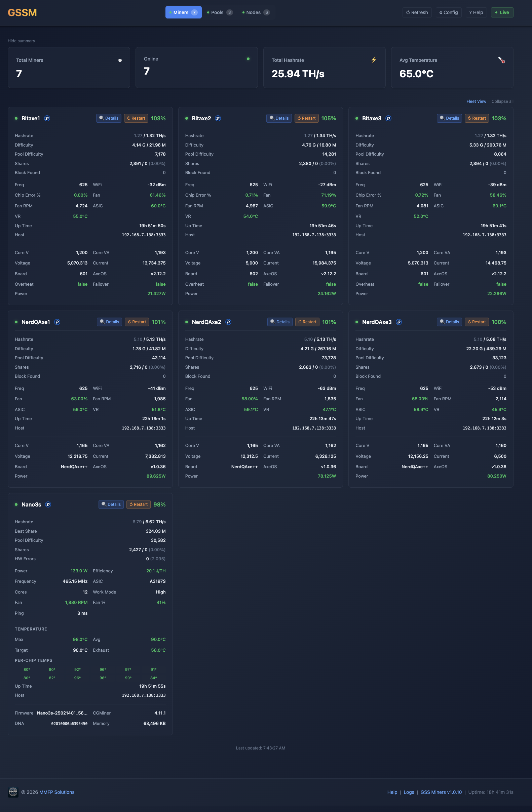Click the Avg Temperature thermometer icon

(501, 60)
